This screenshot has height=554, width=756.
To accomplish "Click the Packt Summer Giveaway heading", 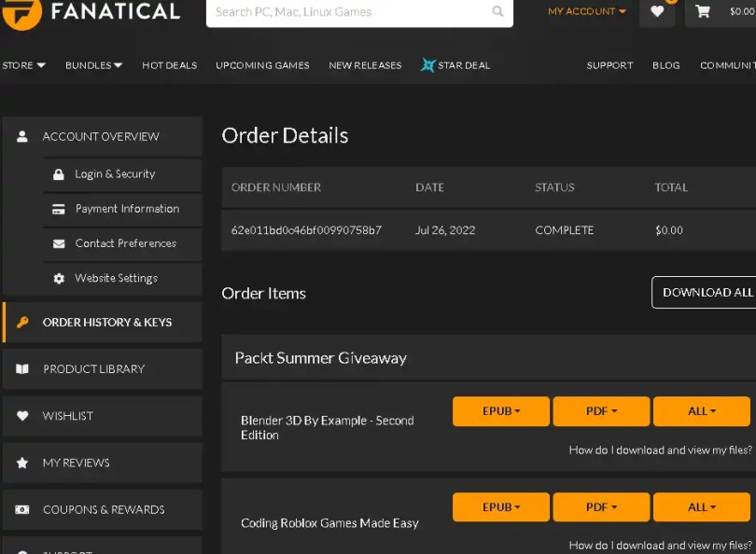I will pyautogui.click(x=321, y=358).
